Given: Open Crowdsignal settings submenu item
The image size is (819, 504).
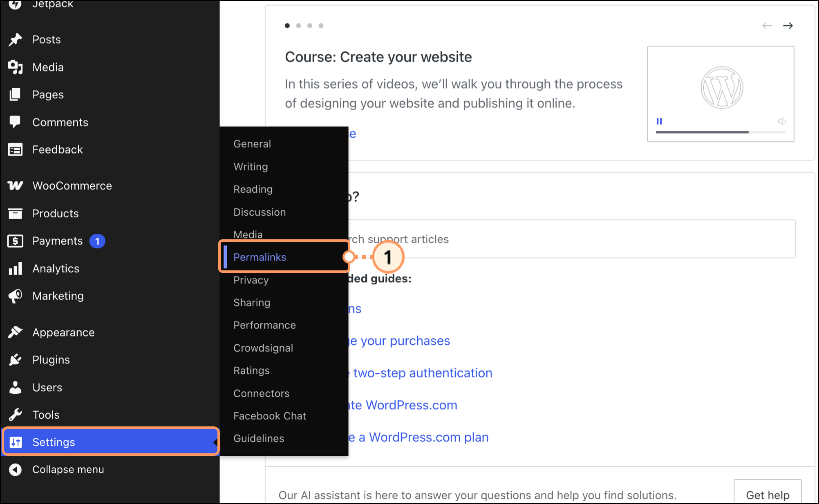Looking at the screenshot, I should coord(263,348).
